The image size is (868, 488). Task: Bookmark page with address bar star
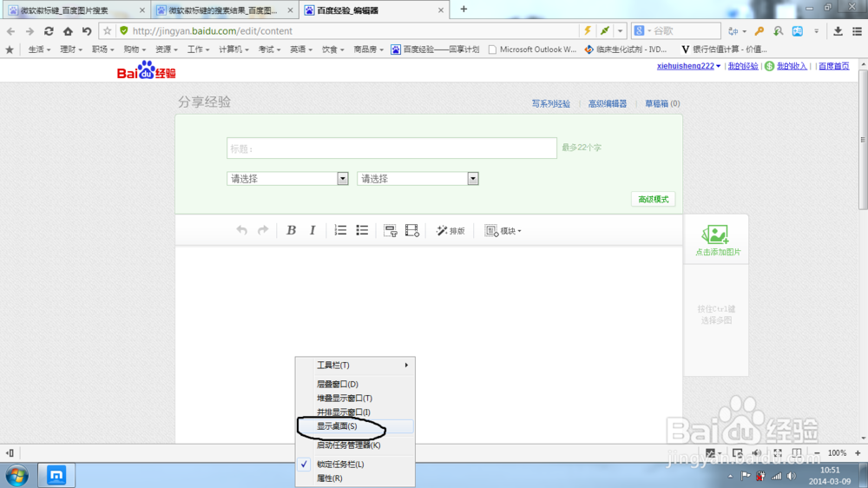[108, 31]
